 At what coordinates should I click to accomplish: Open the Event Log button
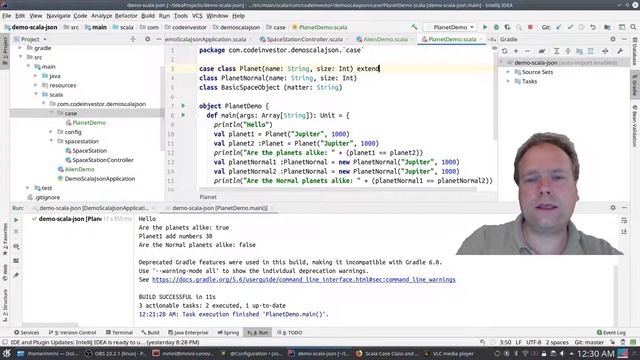[611, 332]
